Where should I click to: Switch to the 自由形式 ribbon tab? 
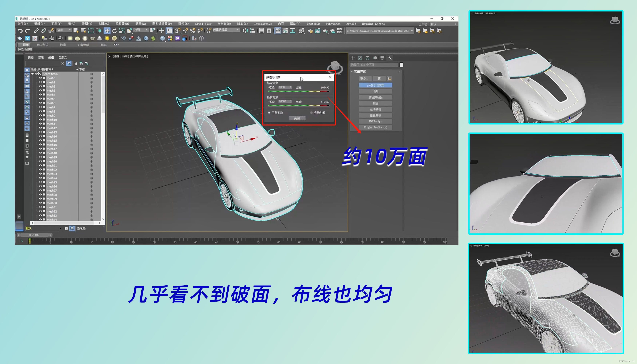pos(43,45)
